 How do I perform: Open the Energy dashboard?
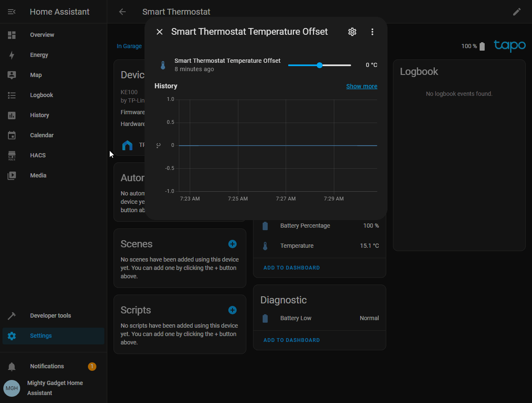(x=39, y=55)
